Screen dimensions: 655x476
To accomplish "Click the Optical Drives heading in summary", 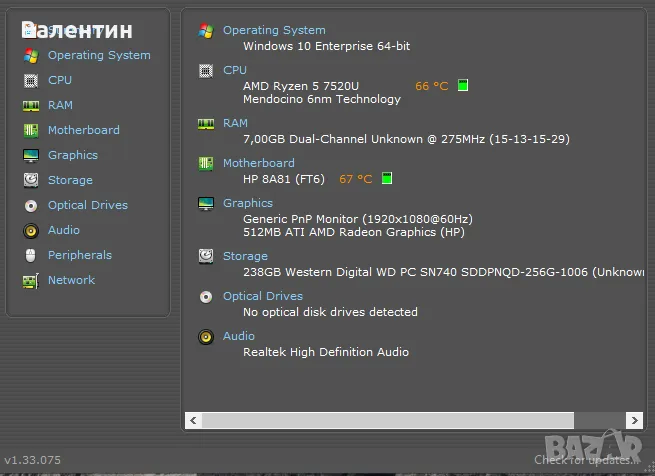I will coord(262,296).
